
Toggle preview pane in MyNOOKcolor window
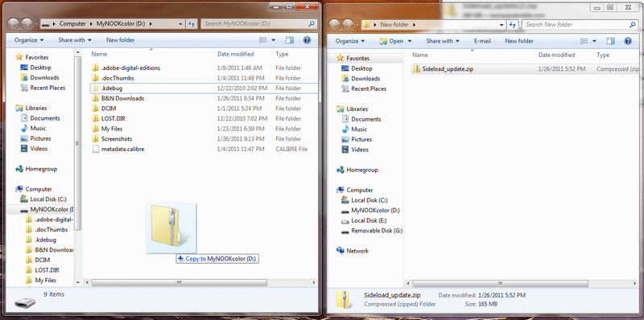click(290, 40)
